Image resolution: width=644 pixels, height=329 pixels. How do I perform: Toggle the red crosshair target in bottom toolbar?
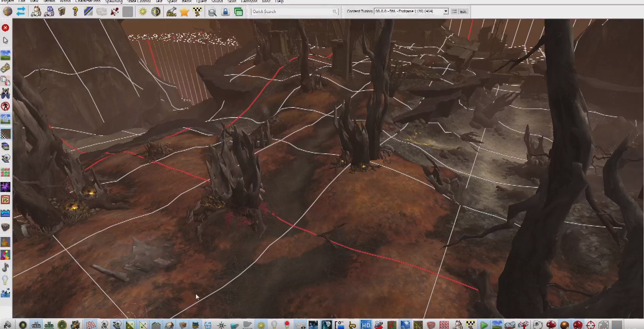(x=591, y=325)
